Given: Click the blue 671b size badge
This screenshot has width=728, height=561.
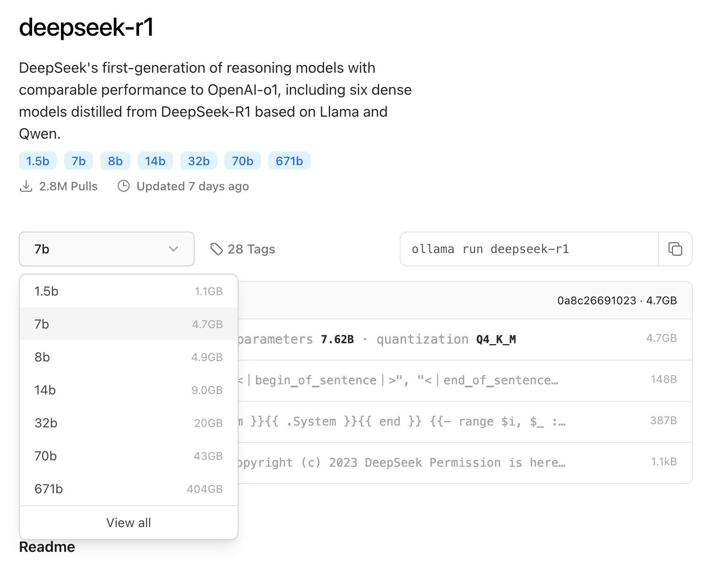Looking at the screenshot, I should click(289, 161).
